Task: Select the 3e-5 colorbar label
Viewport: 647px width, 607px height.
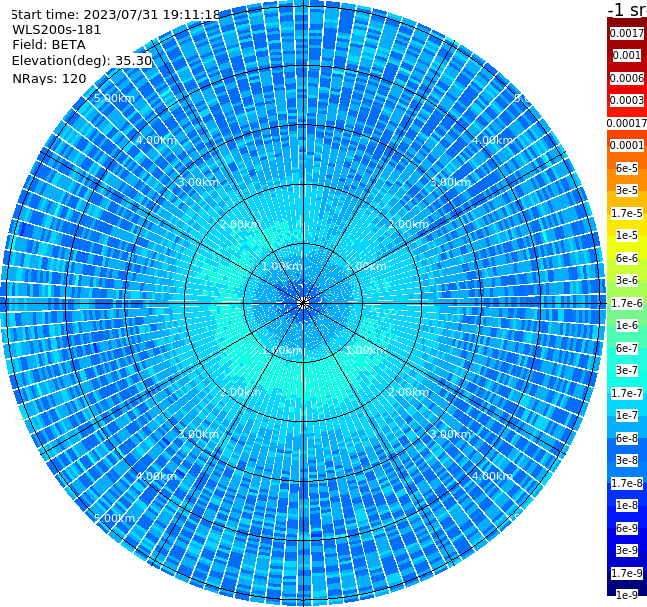Action: [x=627, y=191]
